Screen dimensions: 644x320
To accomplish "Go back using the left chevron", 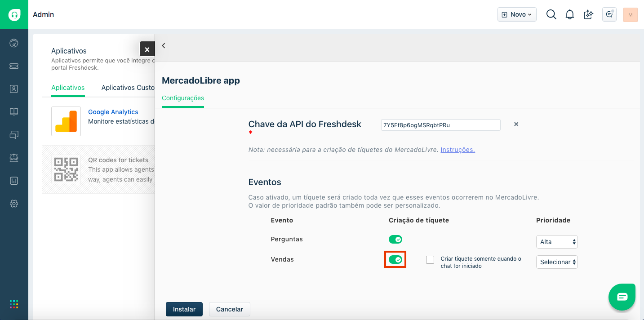I will (x=164, y=45).
